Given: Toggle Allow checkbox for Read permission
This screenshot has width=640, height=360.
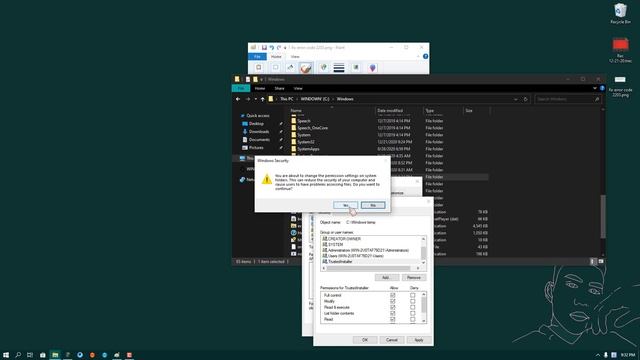Looking at the screenshot, I should click(x=393, y=320).
